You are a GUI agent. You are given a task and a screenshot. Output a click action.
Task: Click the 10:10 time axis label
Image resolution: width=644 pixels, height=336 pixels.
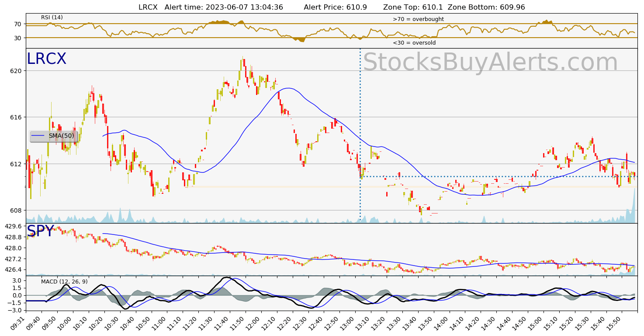pyautogui.click(x=81, y=323)
